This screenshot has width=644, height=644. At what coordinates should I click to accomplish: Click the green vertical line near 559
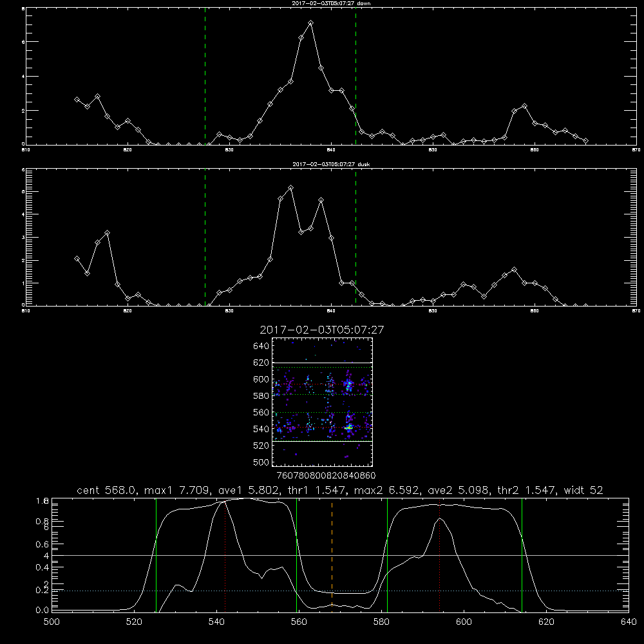(x=296, y=555)
